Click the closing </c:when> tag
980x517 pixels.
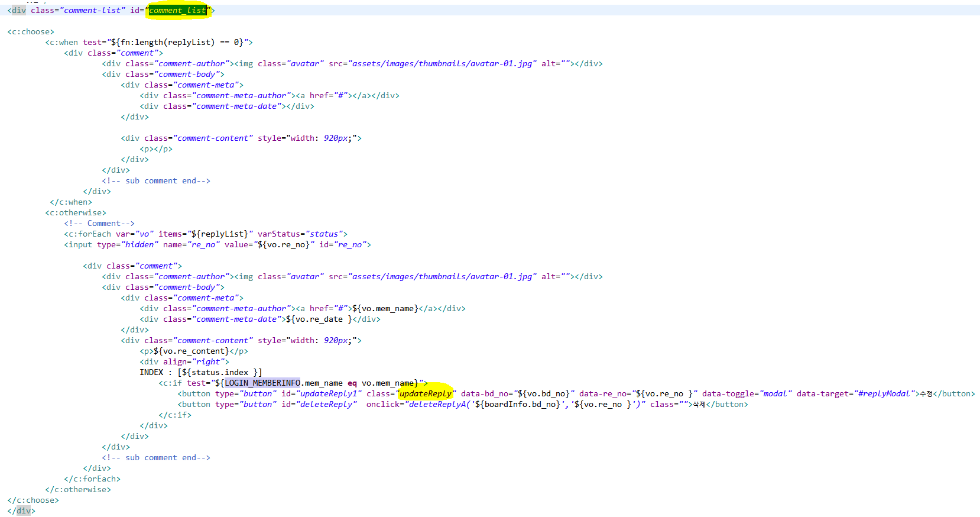coord(71,202)
